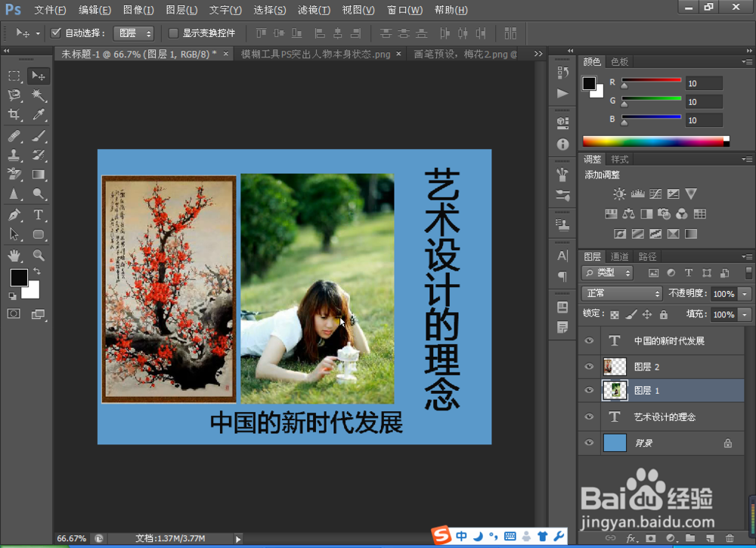The image size is (756, 548).
Task: Hide 图层 1 layer visibility
Action: pyautogui.click(x=589, y=390)
